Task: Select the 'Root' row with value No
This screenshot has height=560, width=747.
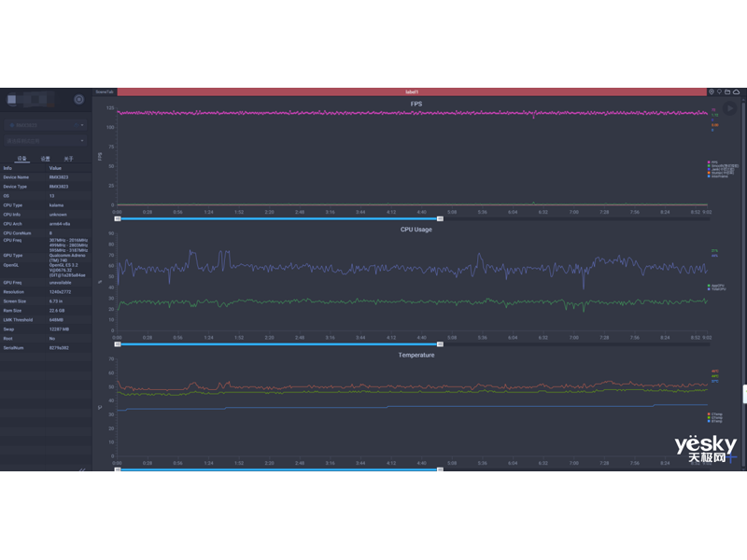Action: (x=46, y=339)
